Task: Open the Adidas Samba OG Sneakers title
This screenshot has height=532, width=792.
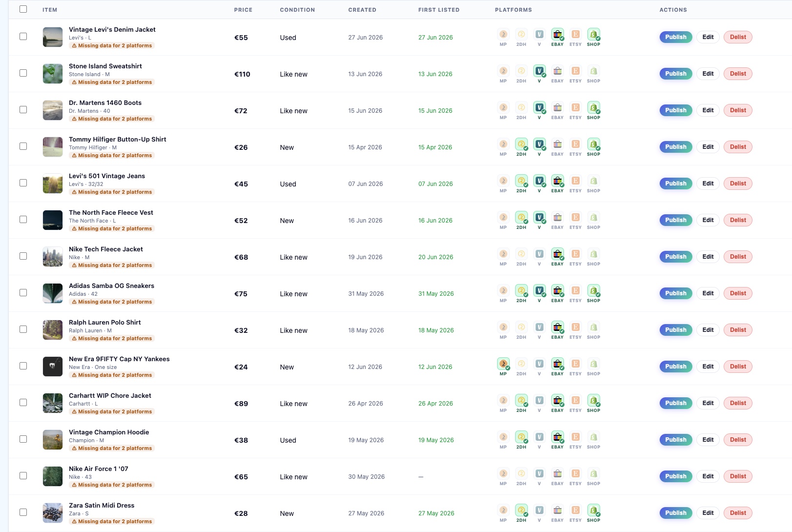Action: pos(111,286)
